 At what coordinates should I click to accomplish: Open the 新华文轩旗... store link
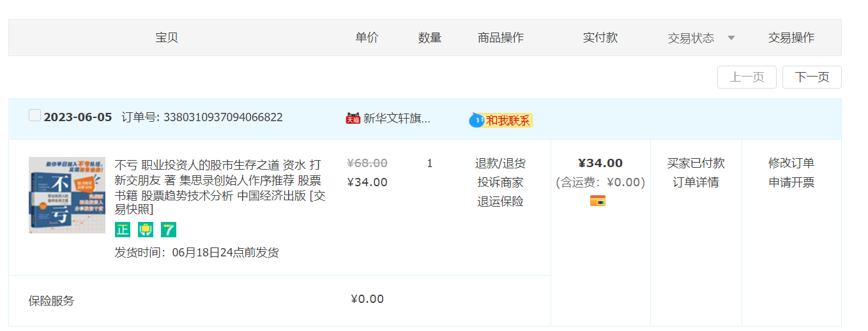click(x=397, y=118)
